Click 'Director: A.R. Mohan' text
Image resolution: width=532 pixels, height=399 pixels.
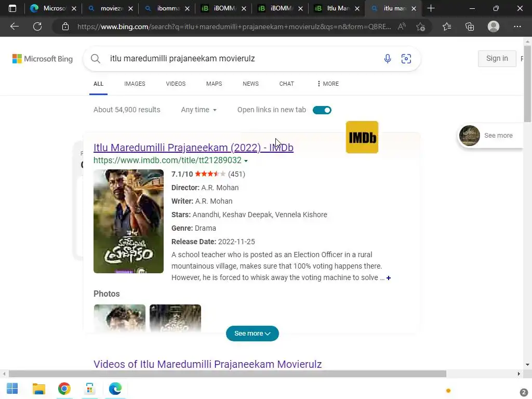[205, 188]
